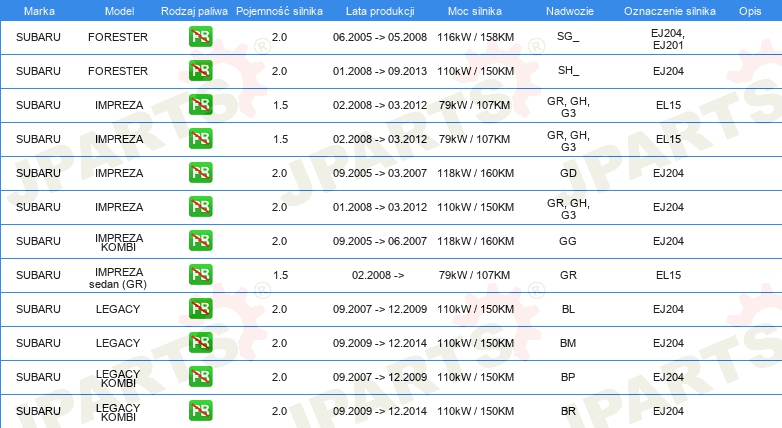Click body code SG_
Image resolution: width=782 pixels, height=428 pixels.
(568, 36)
